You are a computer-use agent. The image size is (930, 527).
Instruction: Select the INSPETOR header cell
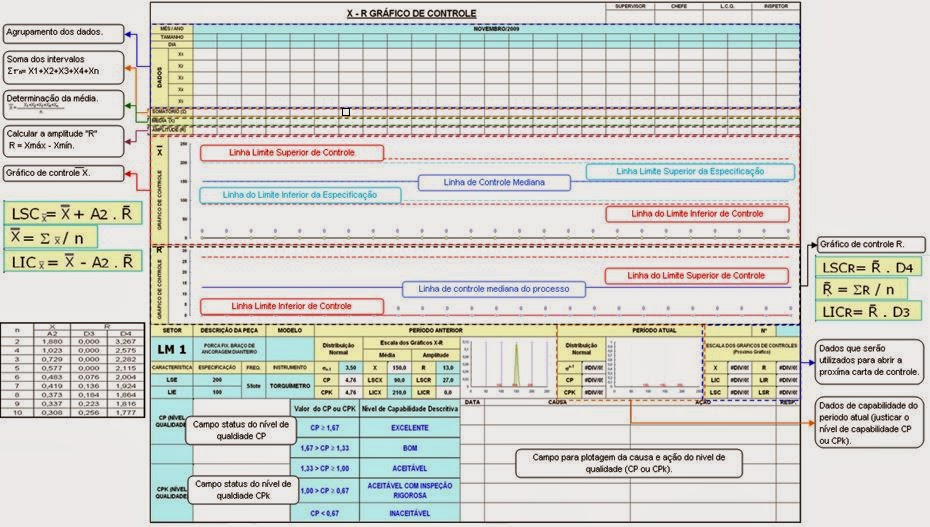(776, 7)
